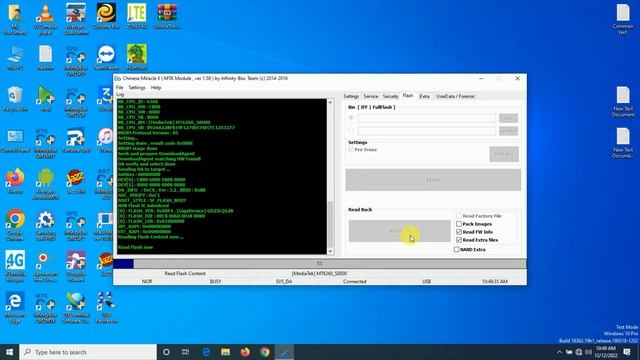This screenshot has width=640, height=360.
Task: Click the gray button in the Settings group
Action: [x=504, y=154]
